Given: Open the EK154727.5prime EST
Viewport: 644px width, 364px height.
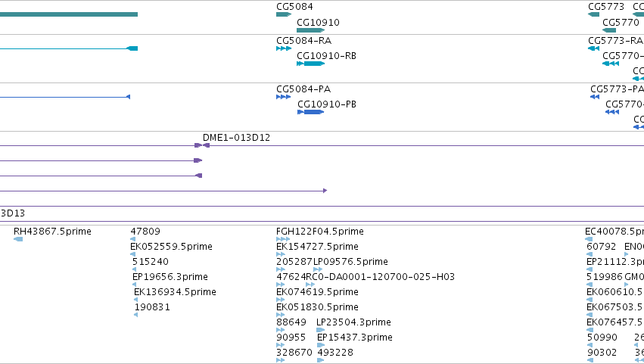Looking at the screenshot, I should tap(317, 247).
